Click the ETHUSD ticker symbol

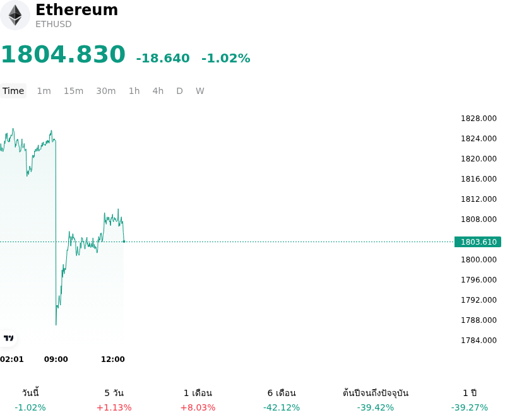54,24
